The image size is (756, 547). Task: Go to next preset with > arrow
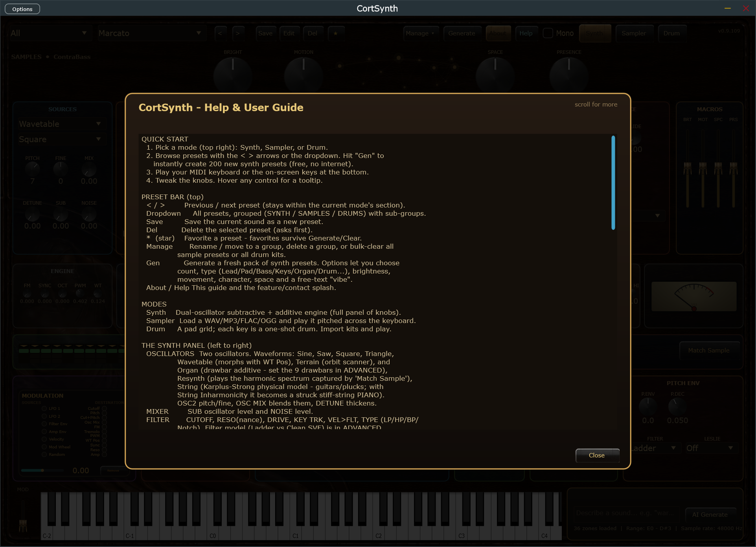point(238,33)
